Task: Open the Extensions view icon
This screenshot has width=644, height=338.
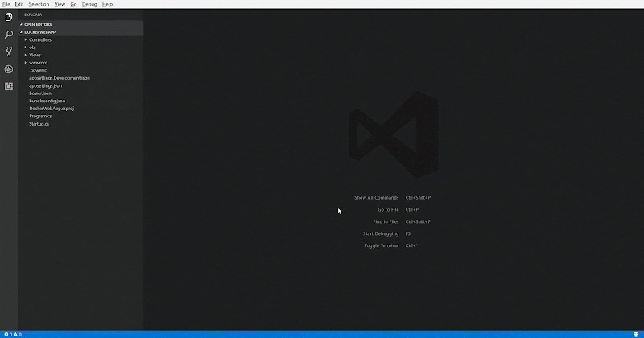Action: tap(9, 86)
